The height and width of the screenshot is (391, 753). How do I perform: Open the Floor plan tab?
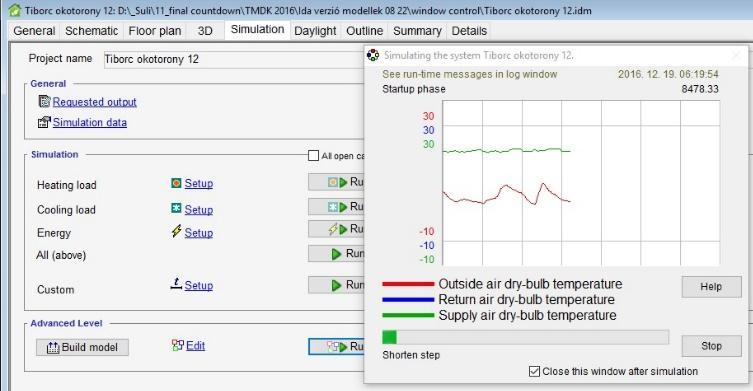point(155,31)
